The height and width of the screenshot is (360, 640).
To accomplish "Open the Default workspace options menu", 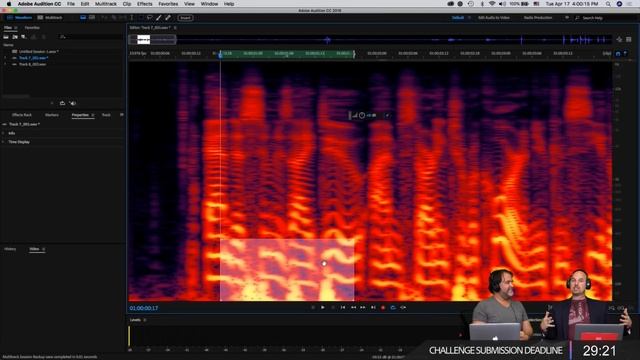I will (469, 18).
